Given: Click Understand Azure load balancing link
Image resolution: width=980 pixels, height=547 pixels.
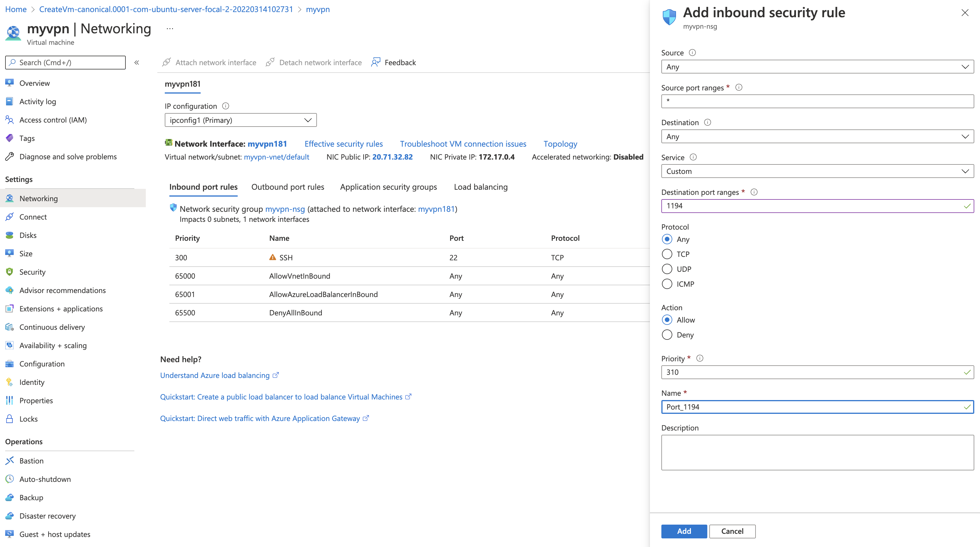Looking at the screenshot, I should 219,375.
